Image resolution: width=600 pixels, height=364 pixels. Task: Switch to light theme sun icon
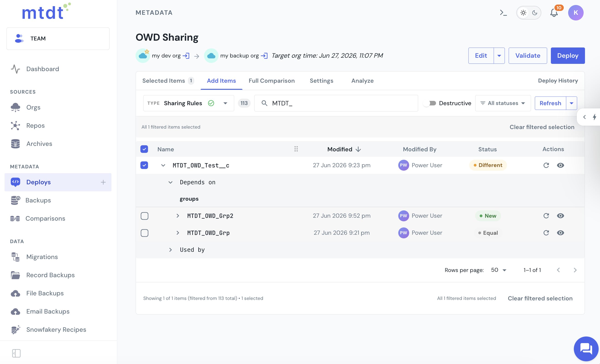523,13
